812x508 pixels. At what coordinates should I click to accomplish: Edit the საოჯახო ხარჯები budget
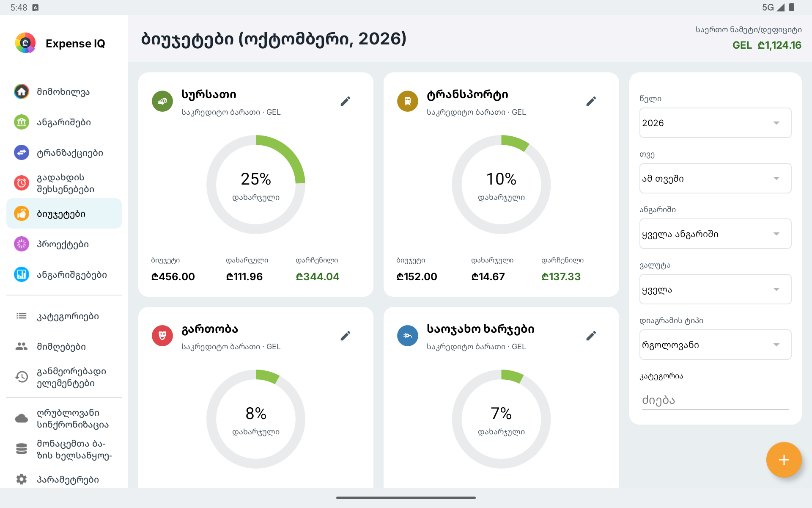click(x=591, y=336)
